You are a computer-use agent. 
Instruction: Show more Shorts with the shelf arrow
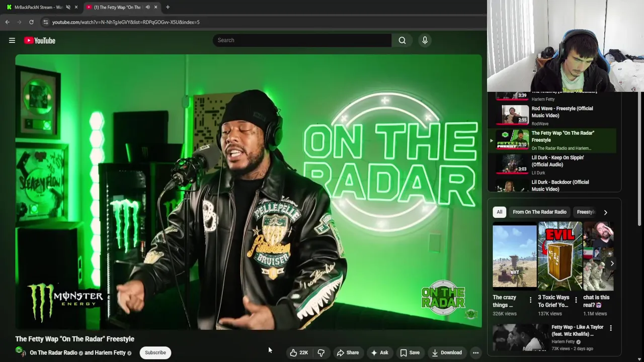pos(612,263)
